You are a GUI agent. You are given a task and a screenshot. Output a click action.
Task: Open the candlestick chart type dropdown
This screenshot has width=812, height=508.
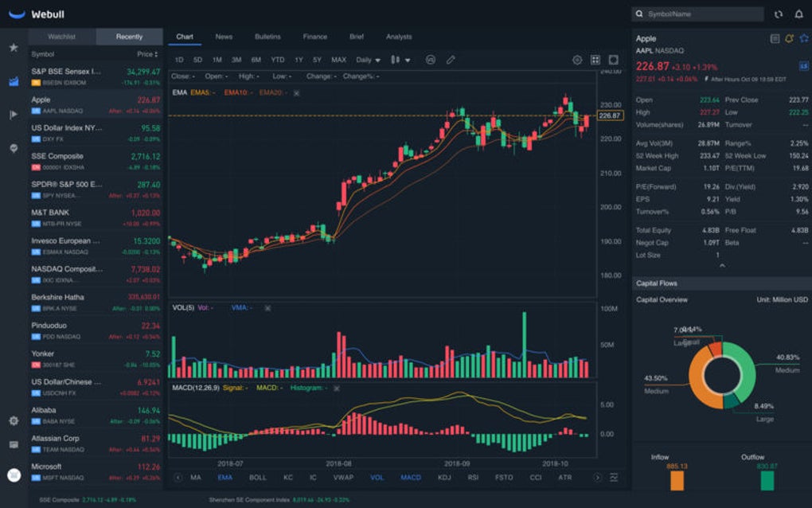[x=400, y=60]
